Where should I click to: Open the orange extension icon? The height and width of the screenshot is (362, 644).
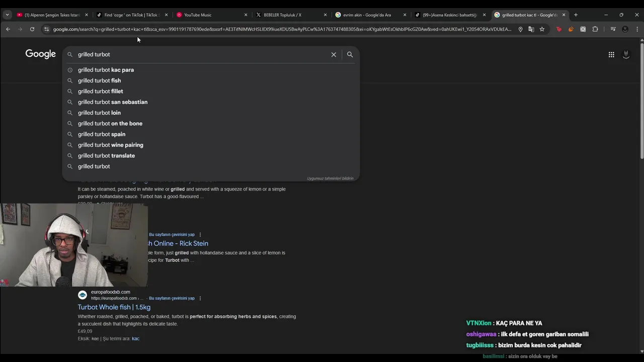(571, 29)
